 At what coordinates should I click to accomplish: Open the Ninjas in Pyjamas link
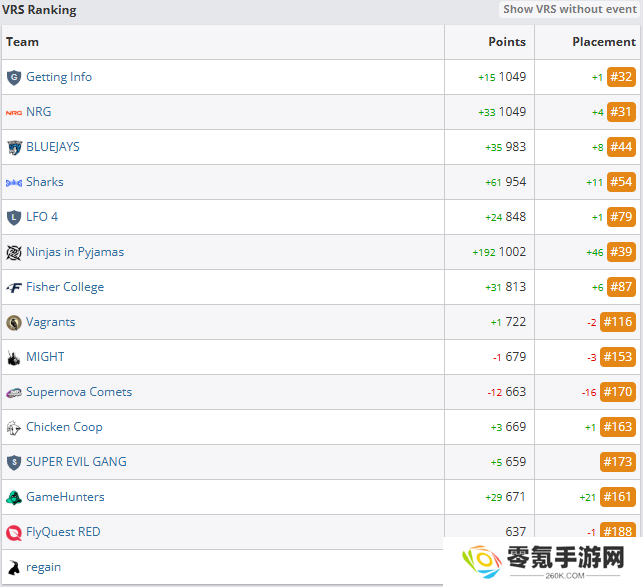tap(75, 252)
